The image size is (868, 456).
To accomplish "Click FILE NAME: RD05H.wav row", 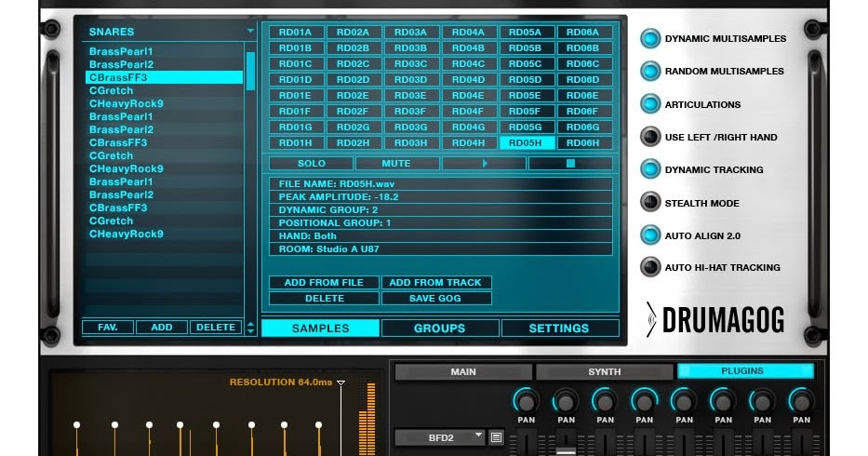I will click(x=441, y=184).
